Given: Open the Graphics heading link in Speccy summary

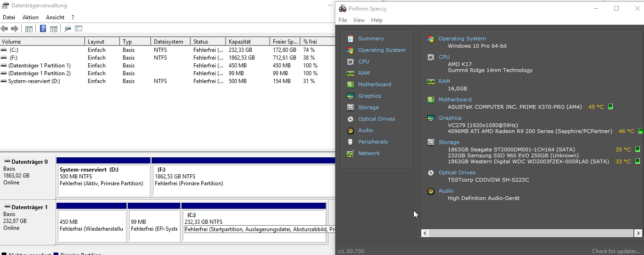Looking at the screenshot, I should click(x=450, y=118).
